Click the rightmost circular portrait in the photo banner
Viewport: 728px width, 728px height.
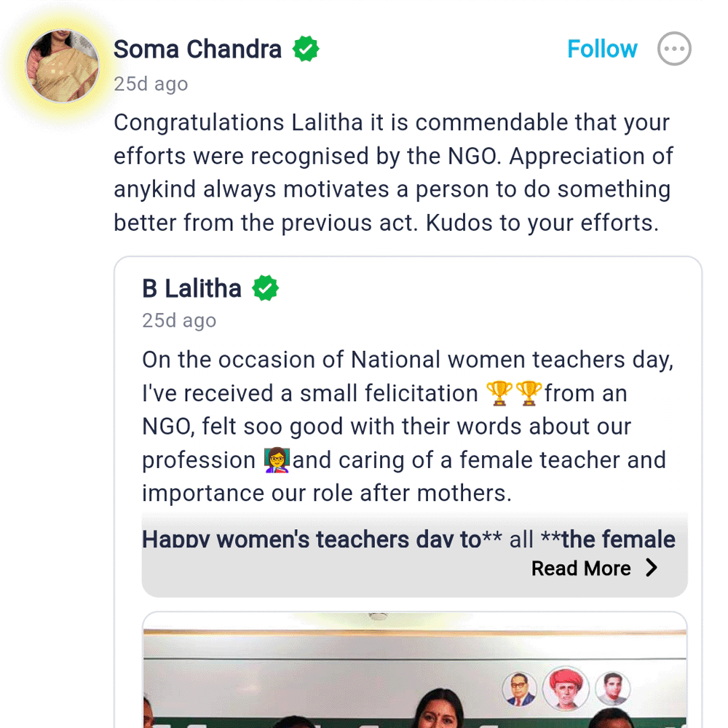tap(611, 689)
